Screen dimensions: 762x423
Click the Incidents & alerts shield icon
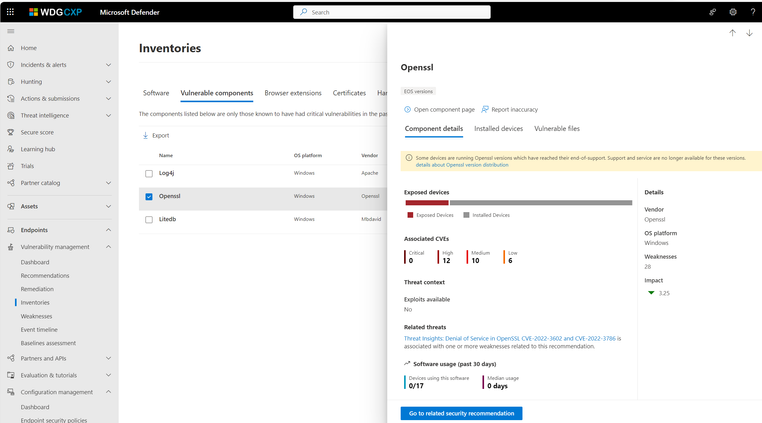[x=11, y=65]
